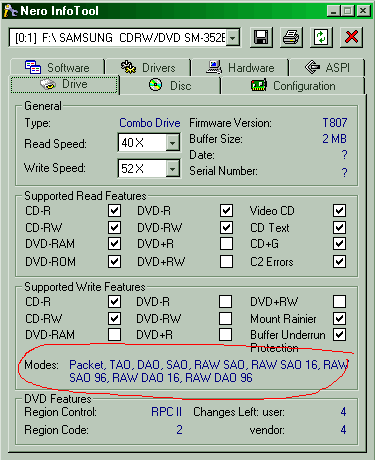
Task: Toggle the DVD-RW write feature checkbox
Action: click(x=226, y=318)
